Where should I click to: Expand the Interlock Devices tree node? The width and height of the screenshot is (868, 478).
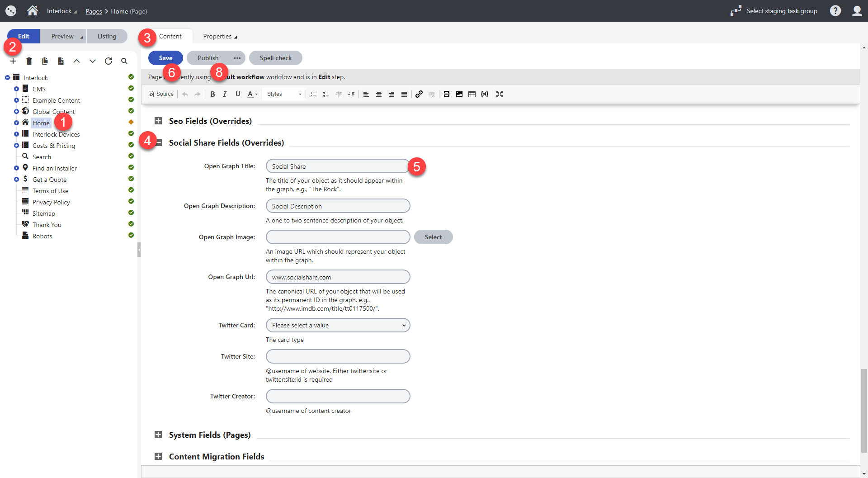[16, 134]
